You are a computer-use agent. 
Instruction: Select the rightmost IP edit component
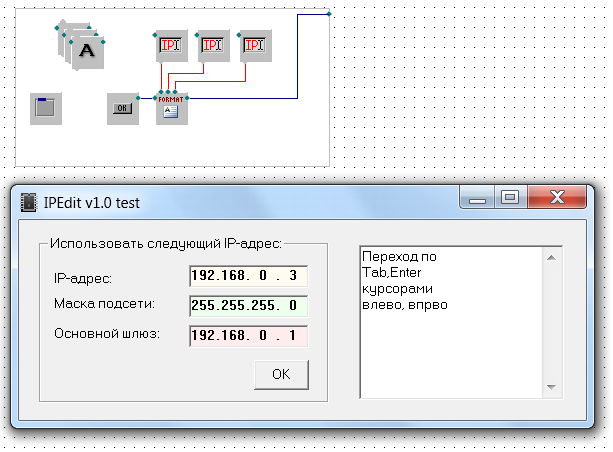click(x=256, y=45)
